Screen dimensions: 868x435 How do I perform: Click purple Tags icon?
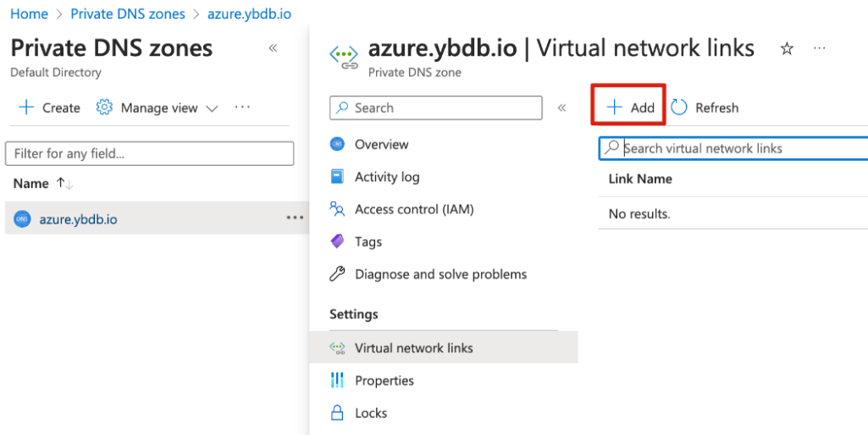point(337,241)
